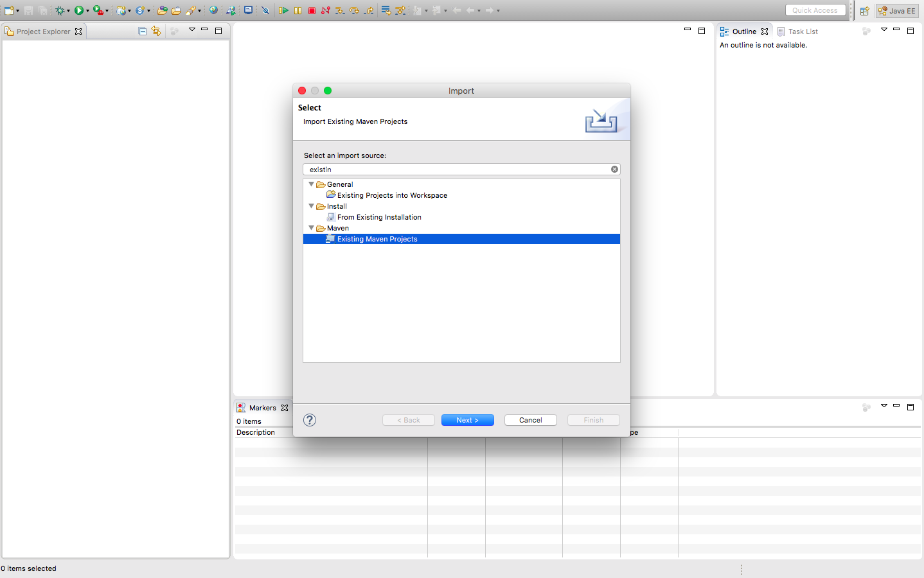Screen dimensions: 924x578
Task: Click the Description column header in Markers
Action: [x=256, y=433]
